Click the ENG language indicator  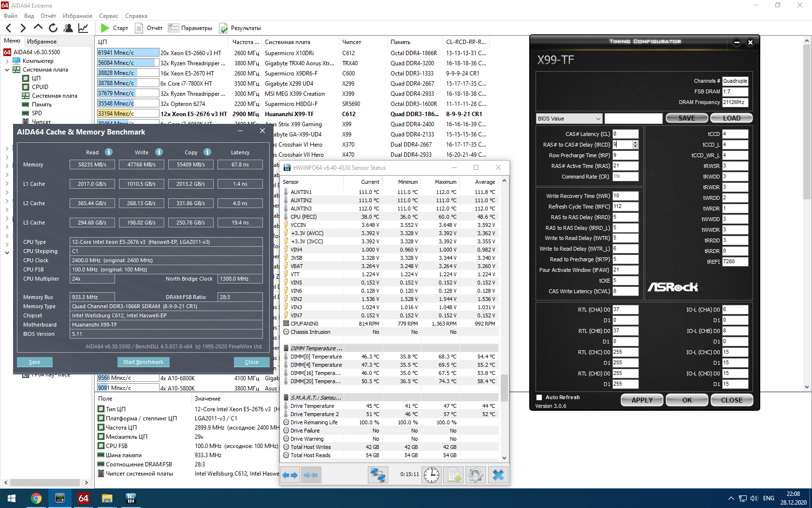point(768,498)
